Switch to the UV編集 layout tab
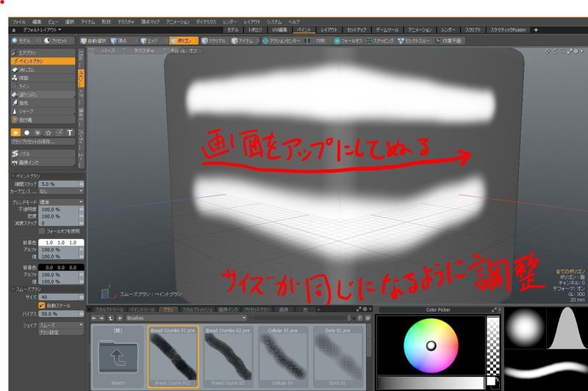Viewport: 588px width, 391px height. pos(279,29)
